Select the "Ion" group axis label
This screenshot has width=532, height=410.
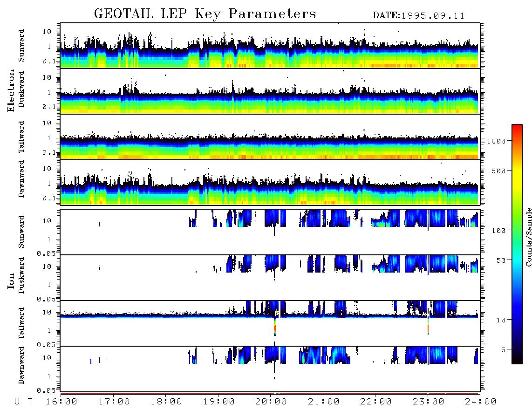11,280
